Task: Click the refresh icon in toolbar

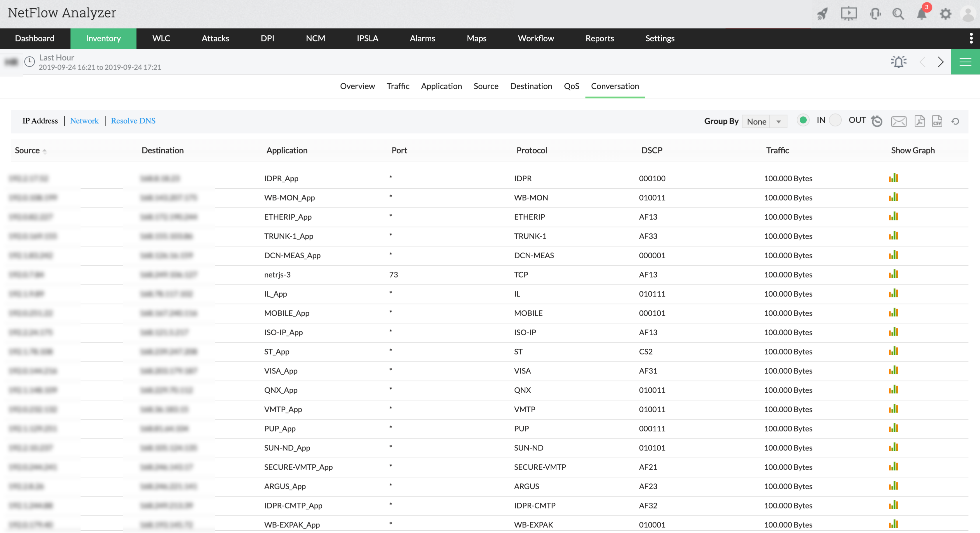Action: click(x=955, y=121)
